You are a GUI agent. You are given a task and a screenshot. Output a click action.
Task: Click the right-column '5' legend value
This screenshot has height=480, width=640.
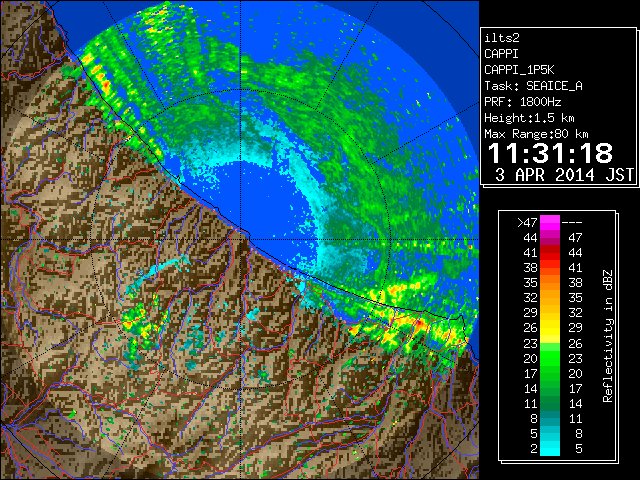coord(578,449)
